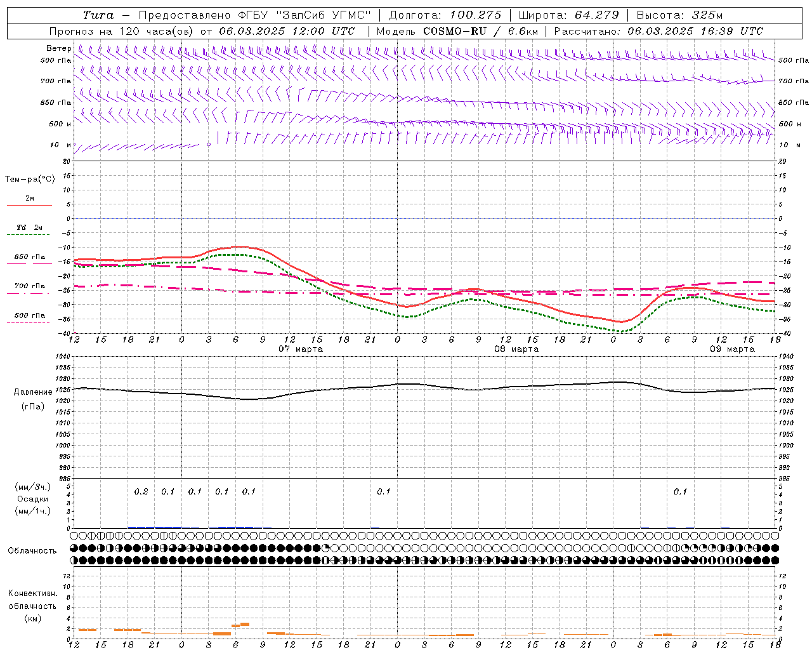This screenshot has height=650, width=812.
Task: Select the 'Модель COSMO-RU / 6.6км' model label
Action: pyautogui.click(x=457, y=31)
